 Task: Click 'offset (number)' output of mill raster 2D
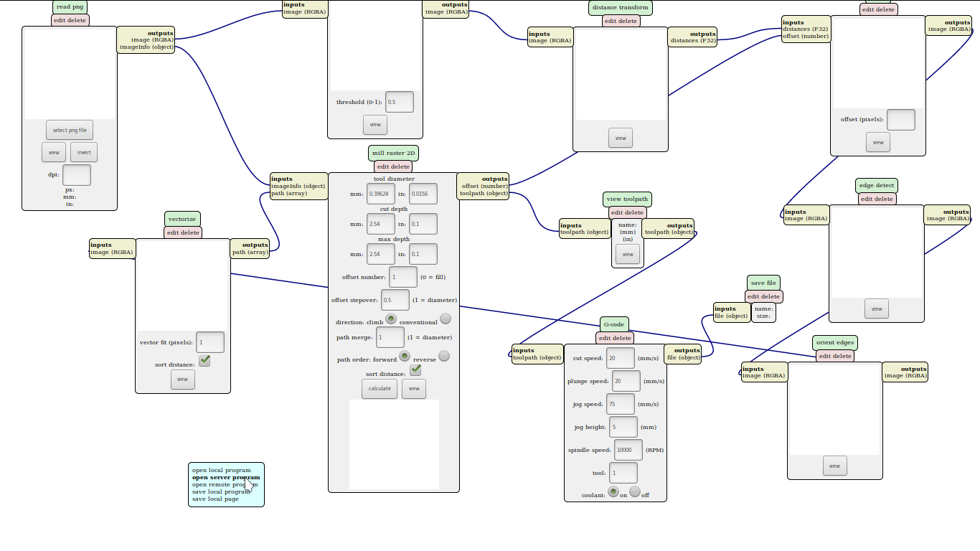[x=485, y=187]
